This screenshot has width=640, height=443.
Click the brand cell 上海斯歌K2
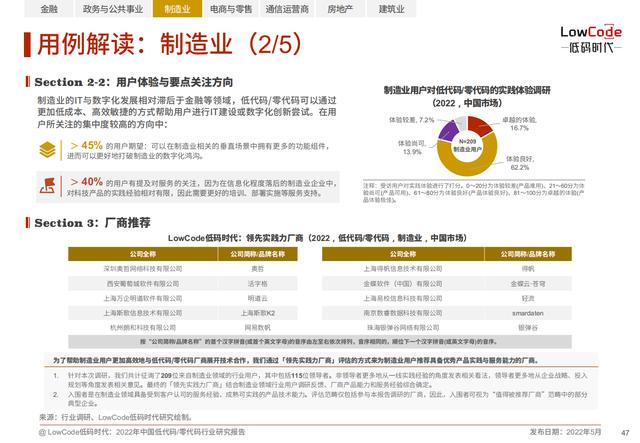[x=258, y=313]
